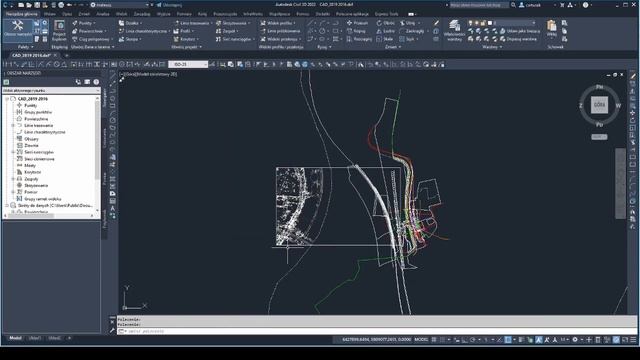Click the Wklej (paste) button
640x360 pixels.
(551, 29)
